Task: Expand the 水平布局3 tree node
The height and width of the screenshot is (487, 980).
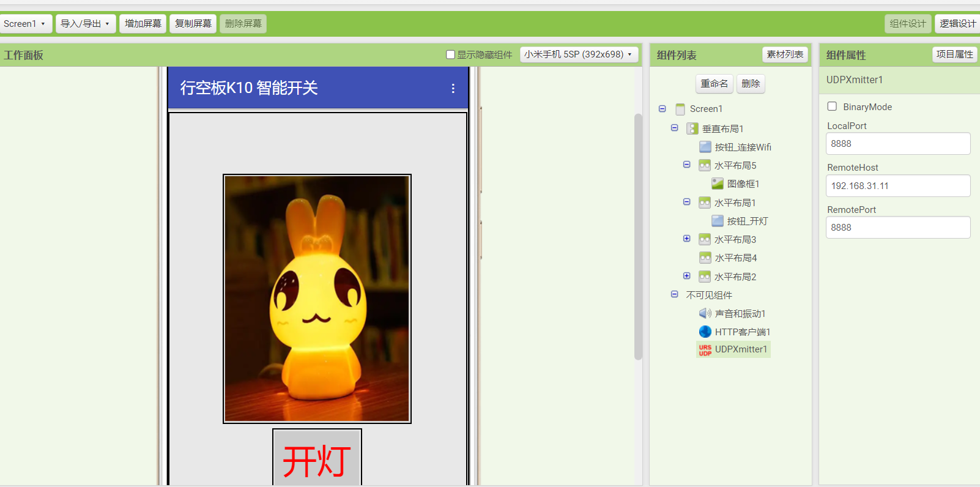Action: pos(686,239)
